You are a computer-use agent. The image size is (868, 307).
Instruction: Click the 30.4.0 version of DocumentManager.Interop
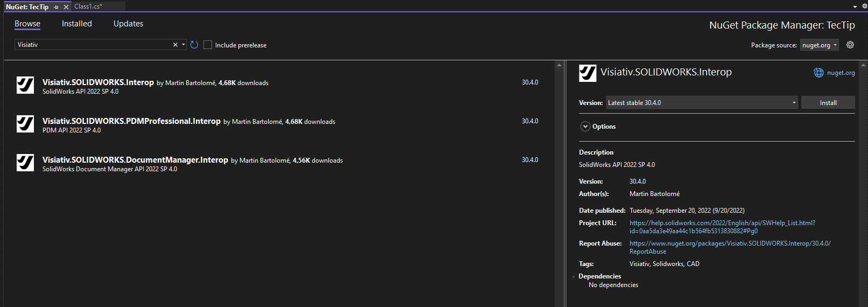[530, 160]
